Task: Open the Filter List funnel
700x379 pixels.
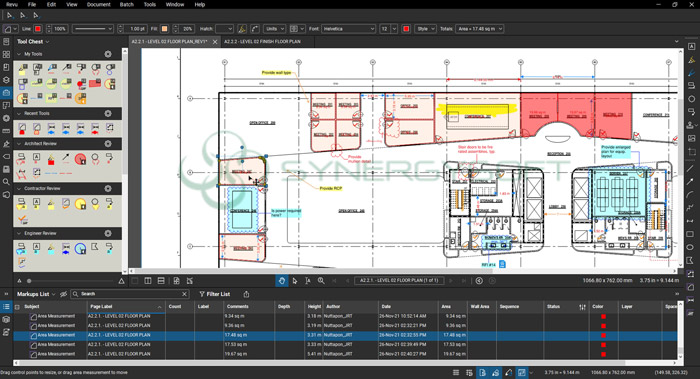Action: point(215,294)
